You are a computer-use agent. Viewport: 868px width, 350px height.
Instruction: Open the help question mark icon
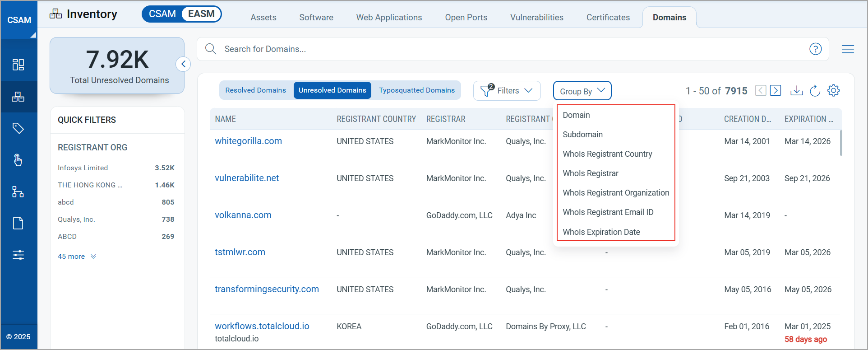(815, 49)
